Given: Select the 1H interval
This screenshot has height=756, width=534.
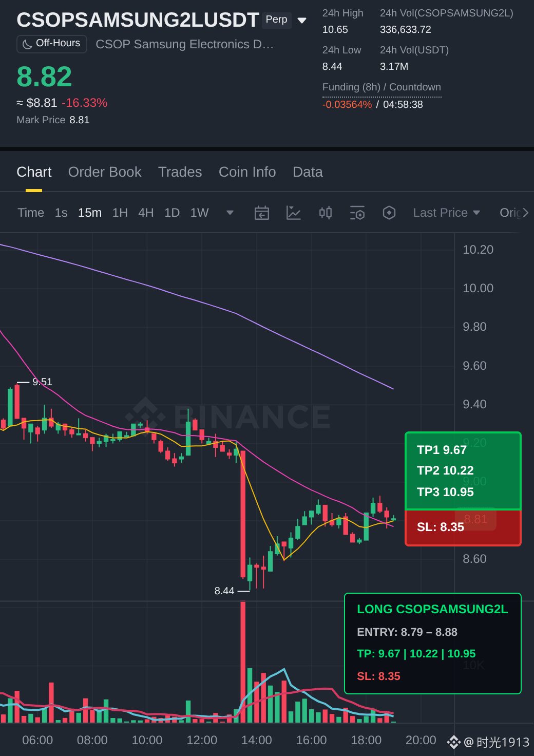Looking at the screenshot, I should tap(120, 213).
